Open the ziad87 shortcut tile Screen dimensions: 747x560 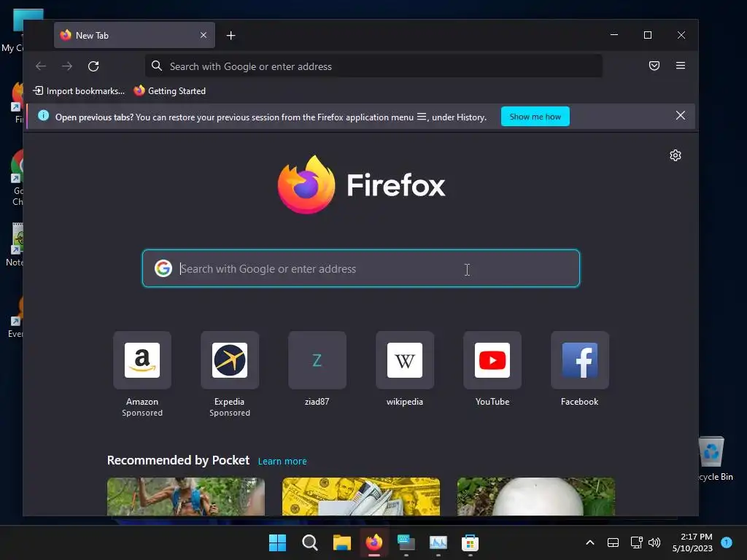(317, 360)
